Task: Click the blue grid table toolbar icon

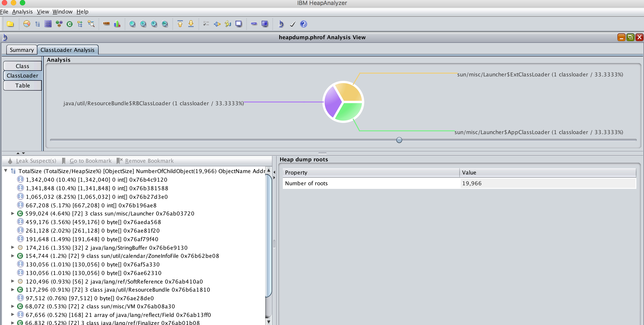Action: (48, 24)
